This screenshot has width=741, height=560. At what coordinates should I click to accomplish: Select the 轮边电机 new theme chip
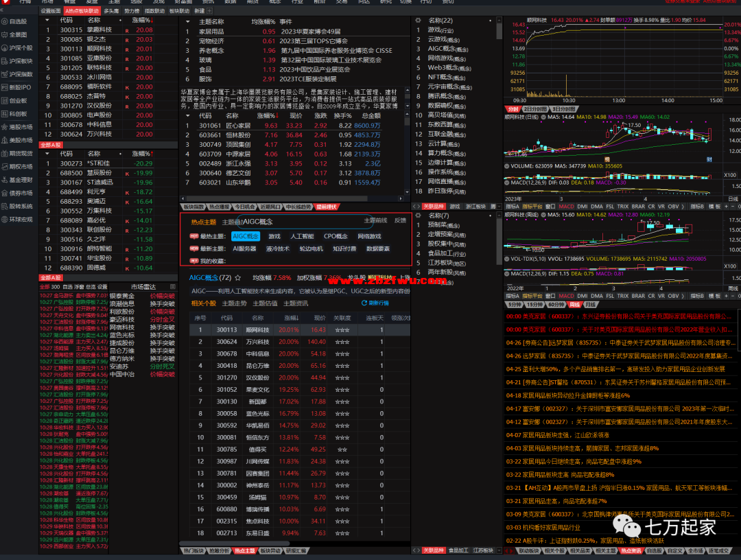point(311,248)
